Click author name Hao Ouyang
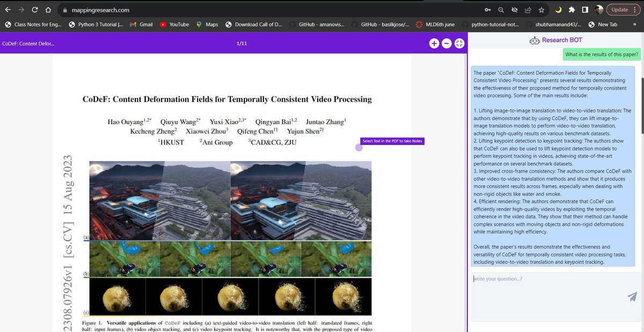Viewport: 644px width, 332px height. click(x=129, y=121)
